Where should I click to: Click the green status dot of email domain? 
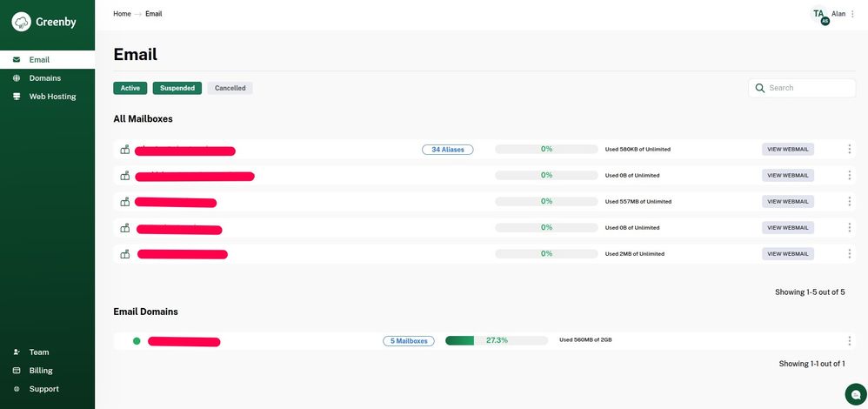click(137, 341)
